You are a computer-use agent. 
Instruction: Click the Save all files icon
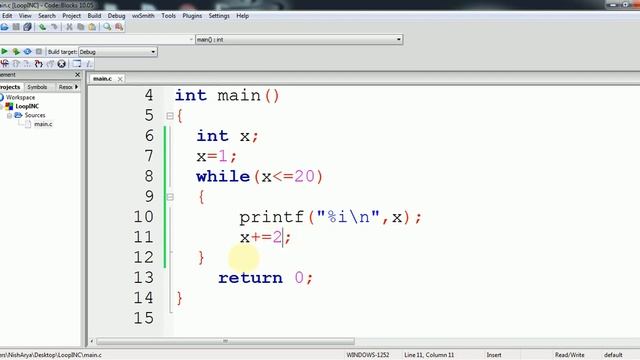(x=27, y=27)
